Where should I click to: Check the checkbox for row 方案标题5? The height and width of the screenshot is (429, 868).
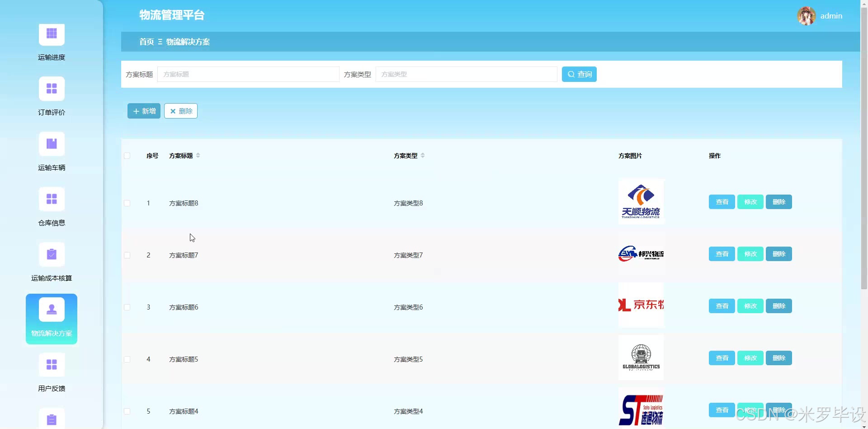pos(127,359)
